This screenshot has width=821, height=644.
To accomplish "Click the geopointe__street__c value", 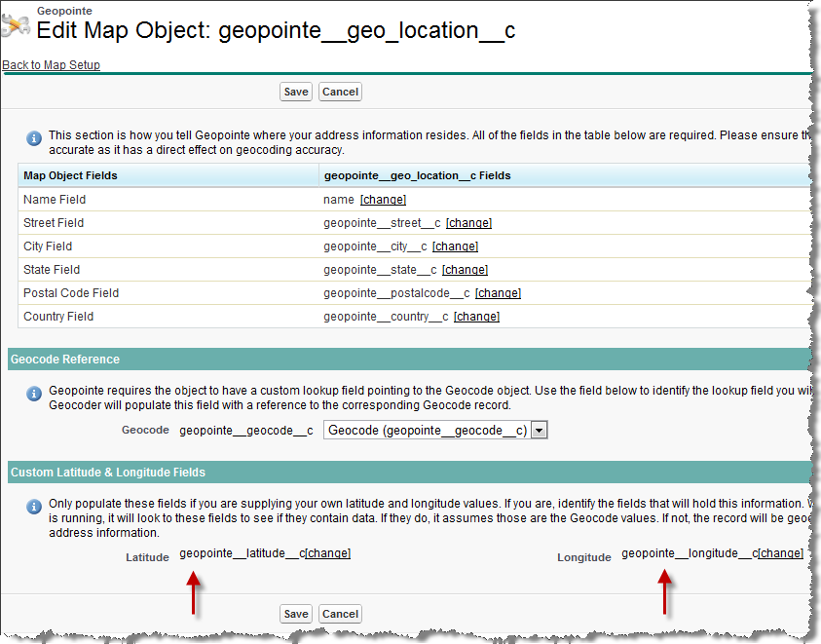I will pos(382,223).
